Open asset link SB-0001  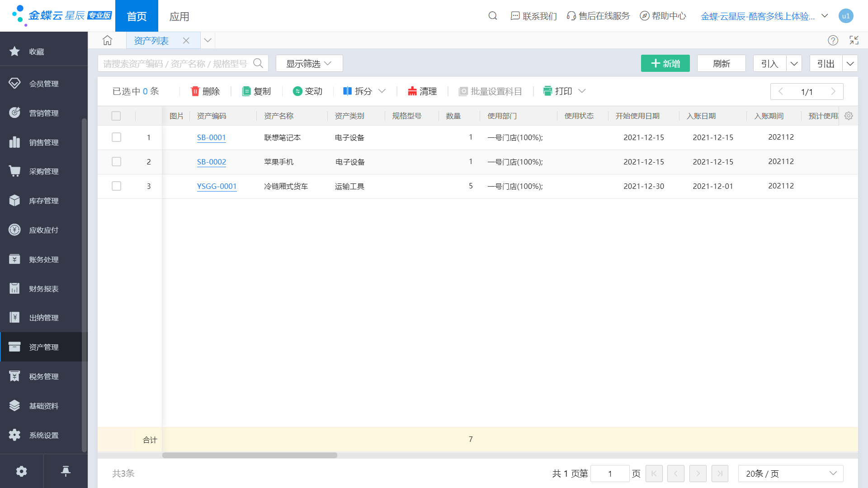point(211,137)
